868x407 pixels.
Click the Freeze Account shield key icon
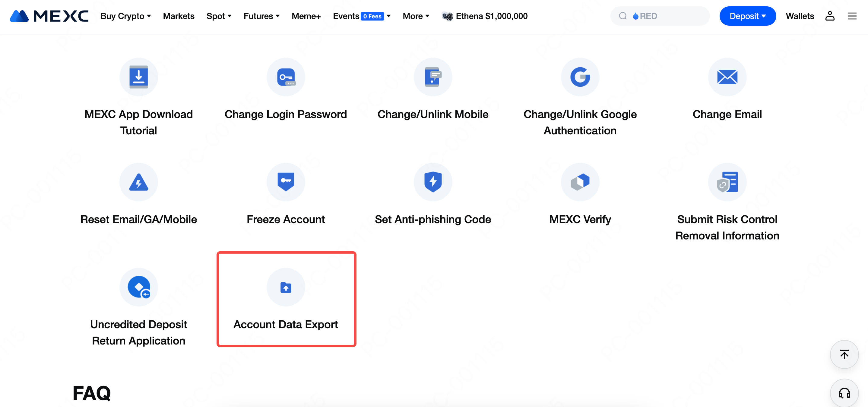click(286, 182)
